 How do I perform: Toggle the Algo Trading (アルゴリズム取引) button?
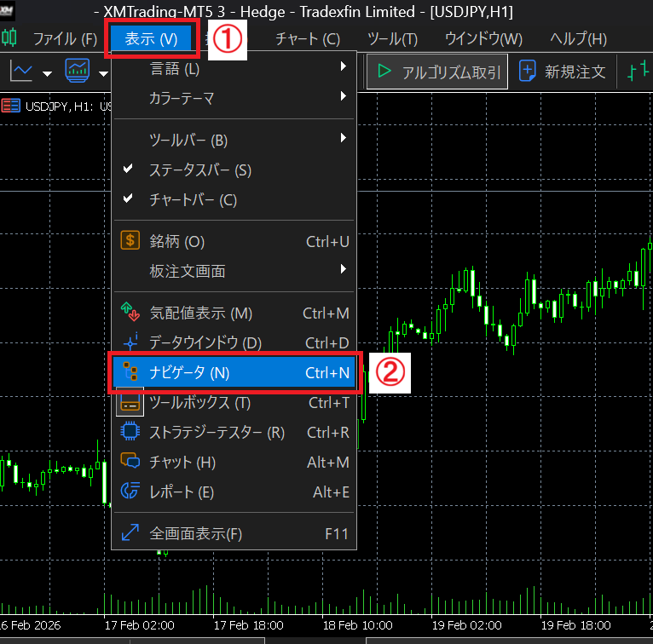click(x=437, y=72)
